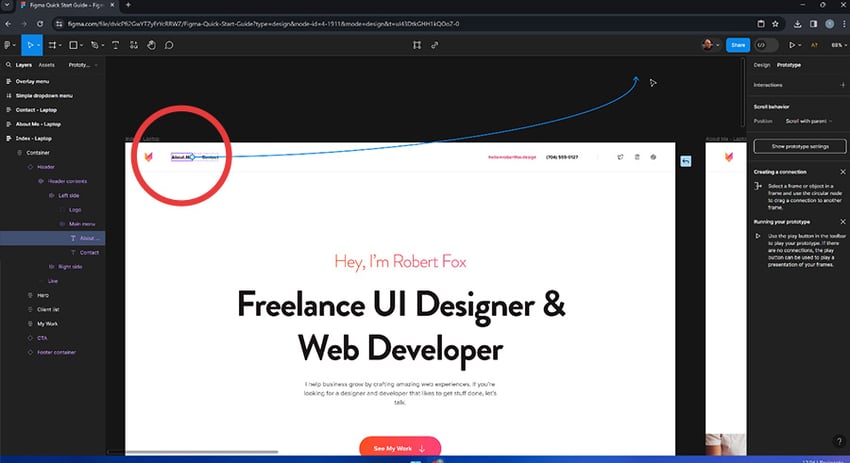Select the Frame tool

tap(52, 45)
